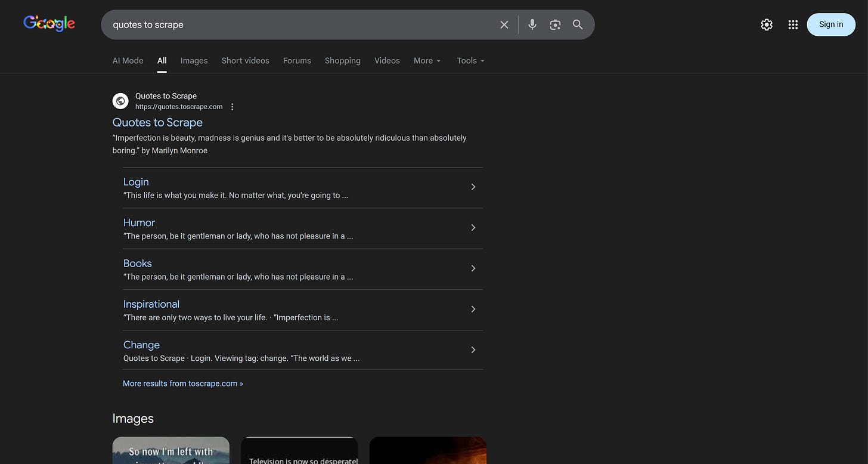Open more results from toscrape.com

pos(182,383)
